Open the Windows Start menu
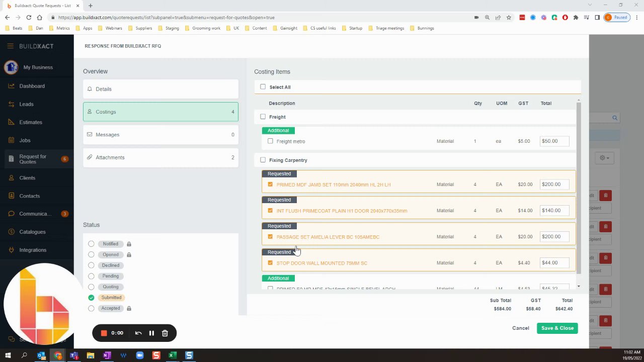 8,355
